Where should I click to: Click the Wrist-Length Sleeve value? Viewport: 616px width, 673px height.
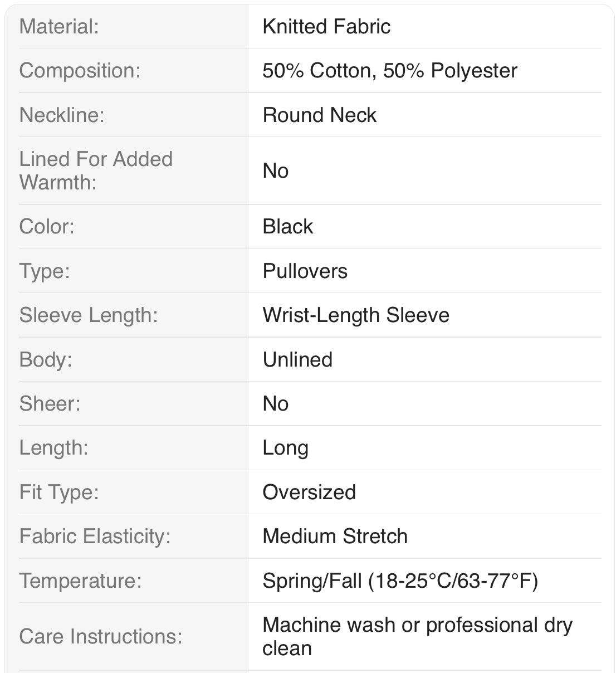pos(356,315)
